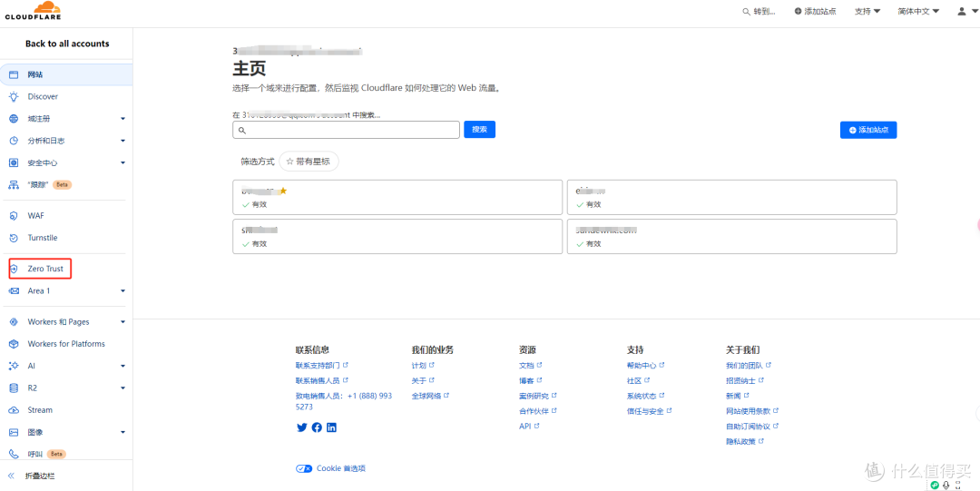Expand the Area 1 dropdown arrow

pyautogui.click(x=123, y=290)
